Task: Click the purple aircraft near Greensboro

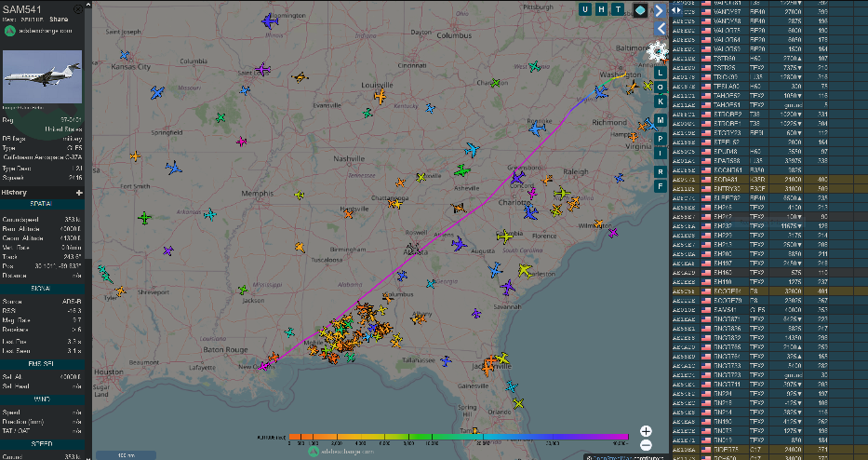Action: point(517,178)
